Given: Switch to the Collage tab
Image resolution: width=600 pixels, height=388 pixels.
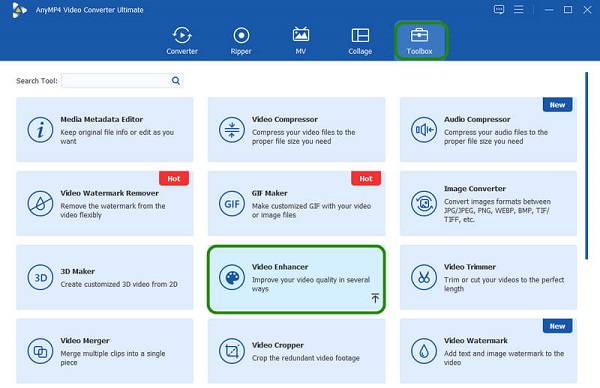Looking at the screenshot, I should tap(360, 41).
